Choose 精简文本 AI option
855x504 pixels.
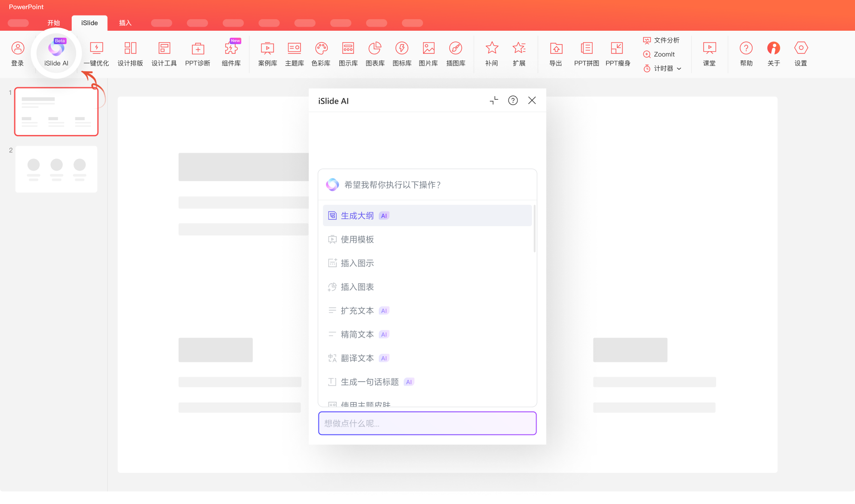[x=427, y=334]
